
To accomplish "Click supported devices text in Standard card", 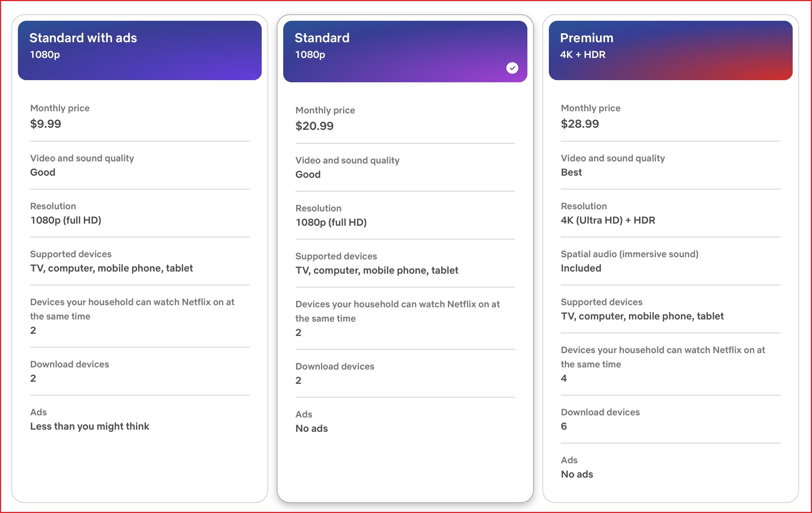I will tap(377, 270).
